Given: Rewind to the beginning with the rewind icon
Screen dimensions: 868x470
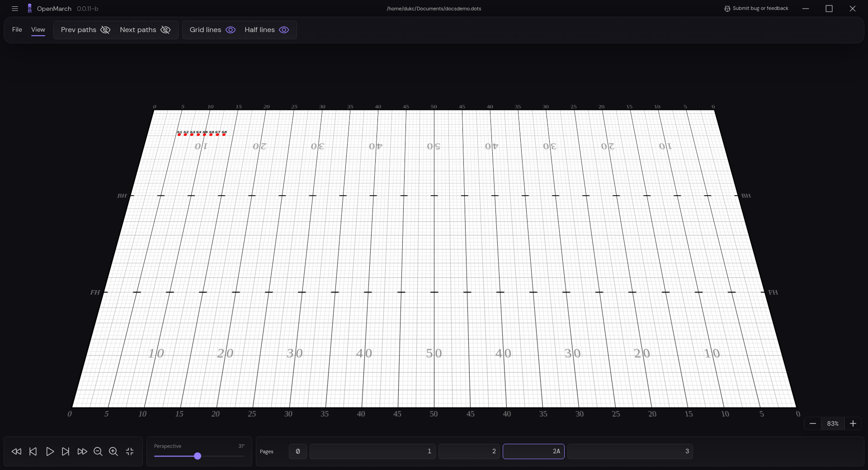Looking at the screenshot, I should 16,451.
